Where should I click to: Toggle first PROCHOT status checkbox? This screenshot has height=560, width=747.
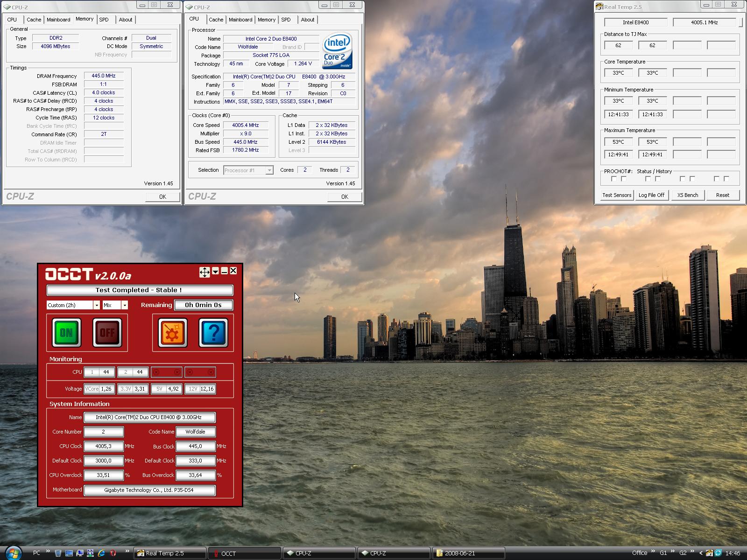point(614,179)
